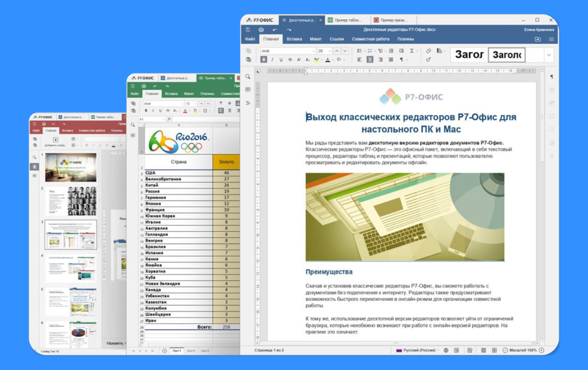Toggle superscript in the document editor
Image resolution: width=588 pixels, height=370 pixels.
tap(299, 60)
